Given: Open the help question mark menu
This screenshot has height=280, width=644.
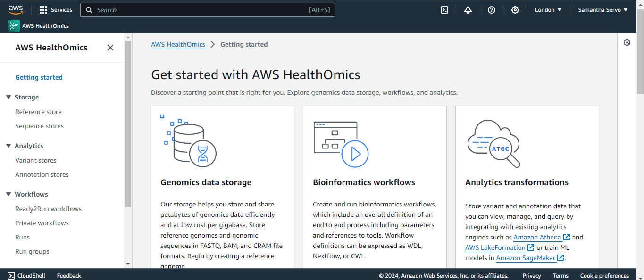Looking at the screenshot, I should tap(492, 10).
